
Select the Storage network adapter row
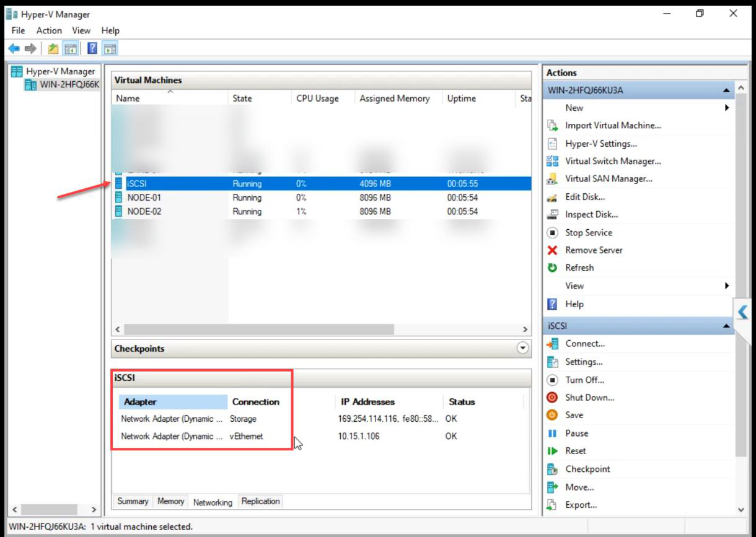[321, 419]
